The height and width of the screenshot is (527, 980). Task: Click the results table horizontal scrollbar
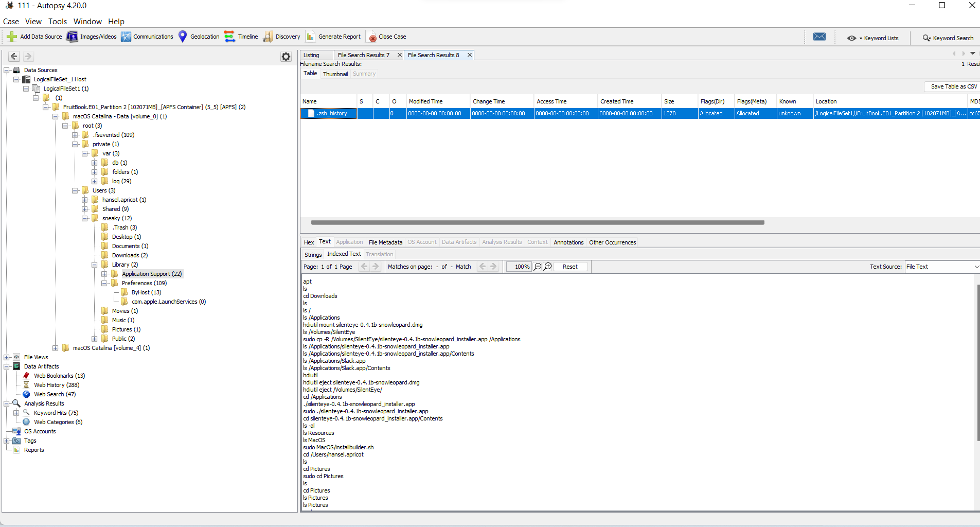point(538,222)
